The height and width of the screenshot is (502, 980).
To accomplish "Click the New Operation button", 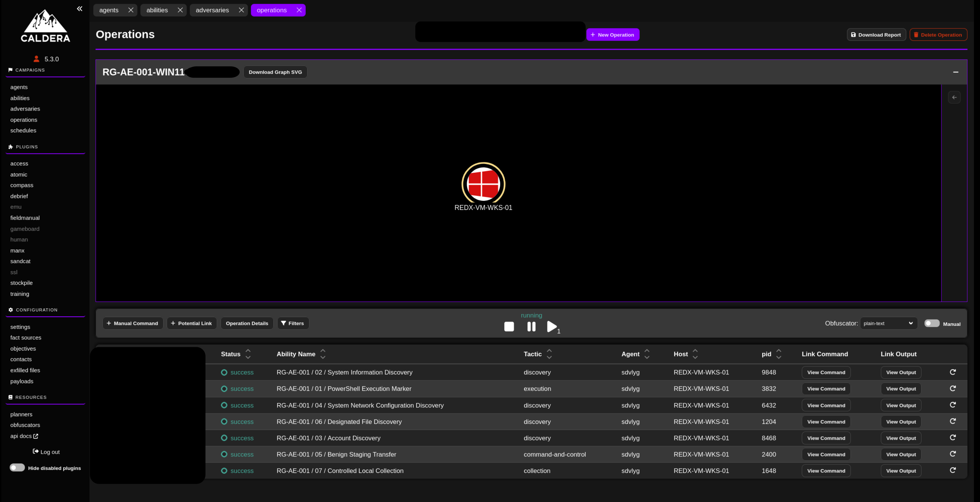I will click(612, 34).
